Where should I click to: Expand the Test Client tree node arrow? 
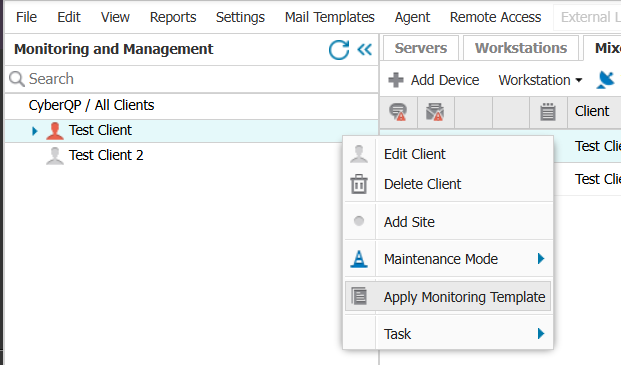pyautogui.click(x=34, y=131)
